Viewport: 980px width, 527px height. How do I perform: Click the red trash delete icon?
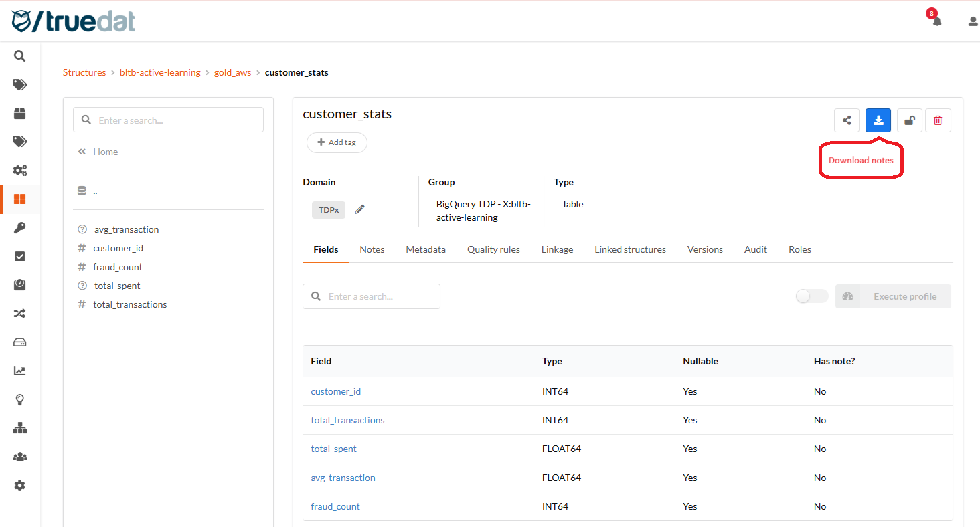pyautogui.click(x=938, y=120)
